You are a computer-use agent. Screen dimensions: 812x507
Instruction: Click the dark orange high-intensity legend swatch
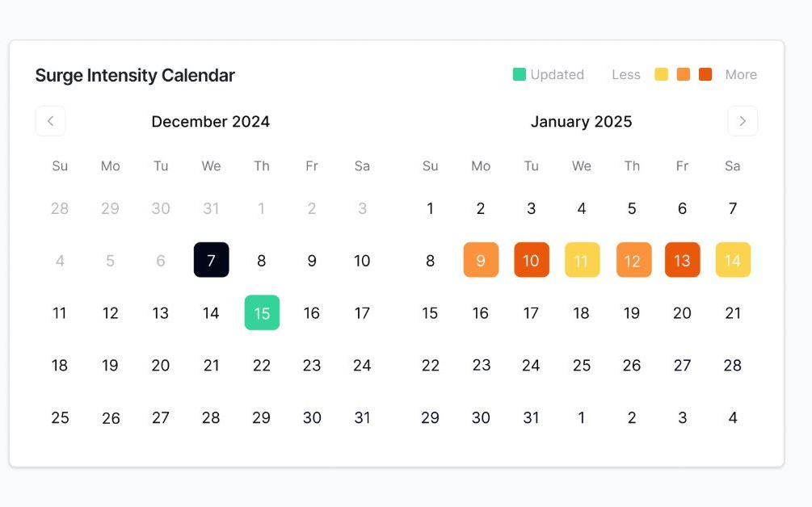[705, 74]
